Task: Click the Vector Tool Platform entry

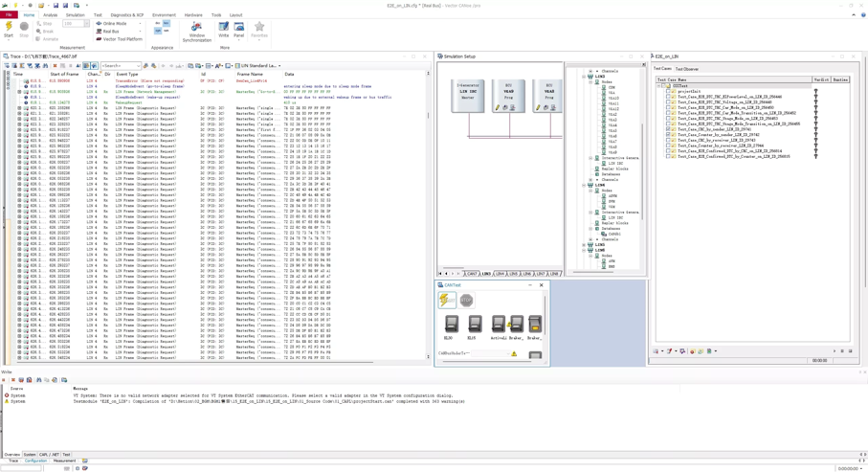Action: pyautogui.click(x=119, y=39)
